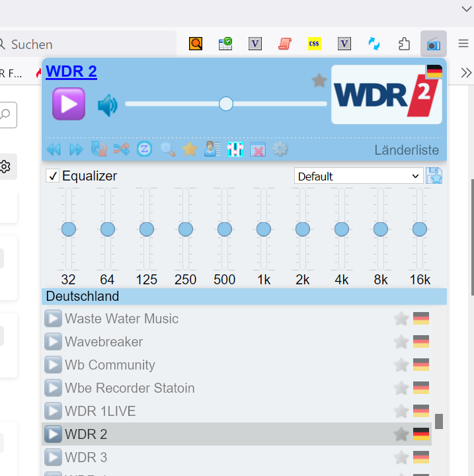Viewport: 474px width, 476px height.
Task: Play the WDR 2 radio stream
Action: coord(69,104)
